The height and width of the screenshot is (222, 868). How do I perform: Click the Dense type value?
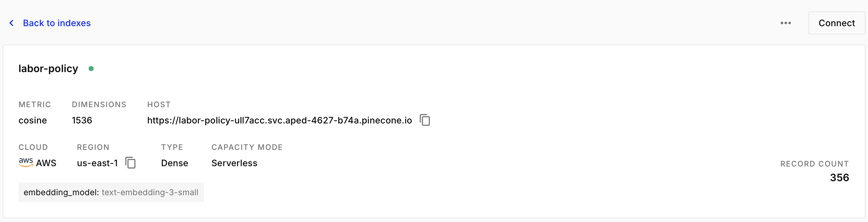175,163
